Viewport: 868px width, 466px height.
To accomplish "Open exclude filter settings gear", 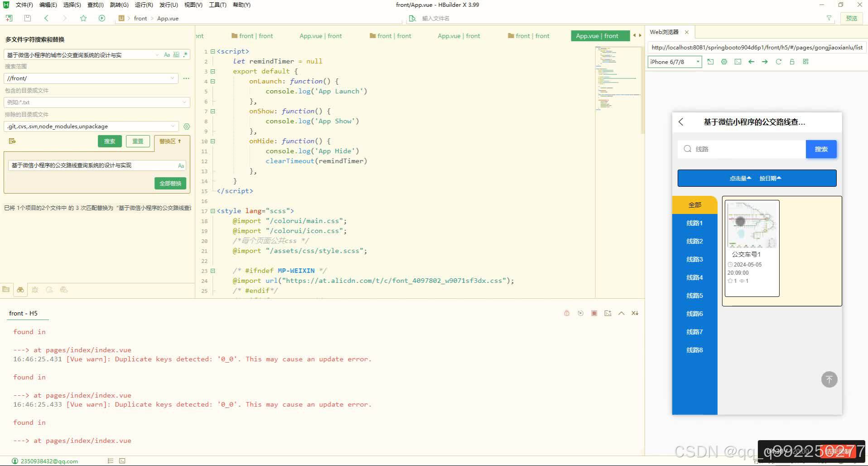I will coord(187,126).
